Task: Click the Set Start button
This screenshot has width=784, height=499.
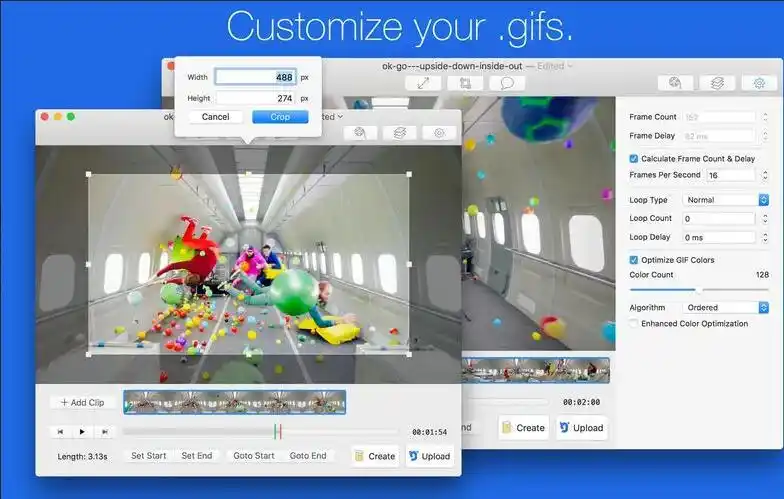Action: [x=148, y=456]
